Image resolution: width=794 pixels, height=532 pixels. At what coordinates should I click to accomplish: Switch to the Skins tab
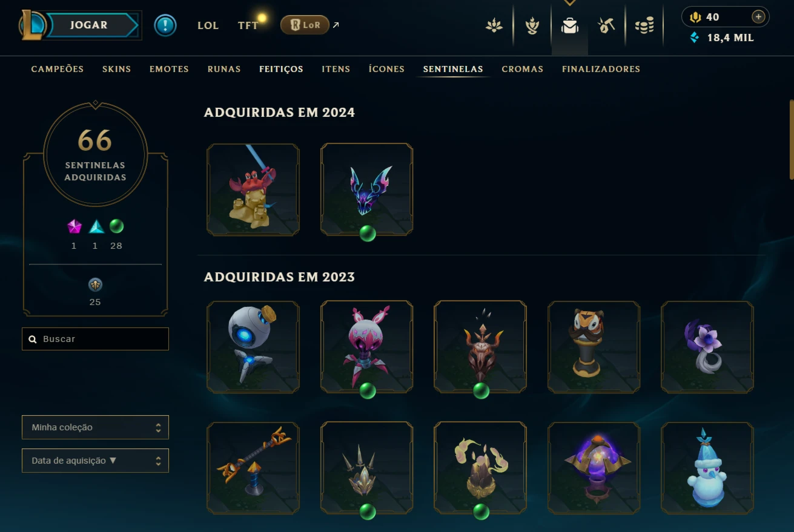117,69
